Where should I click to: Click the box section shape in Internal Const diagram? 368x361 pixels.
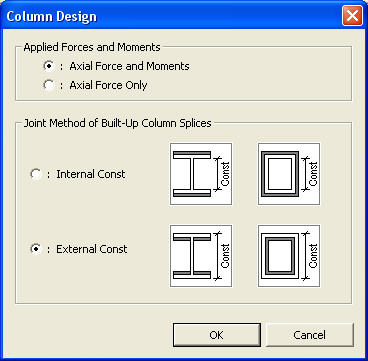click(x=280, y=174)
